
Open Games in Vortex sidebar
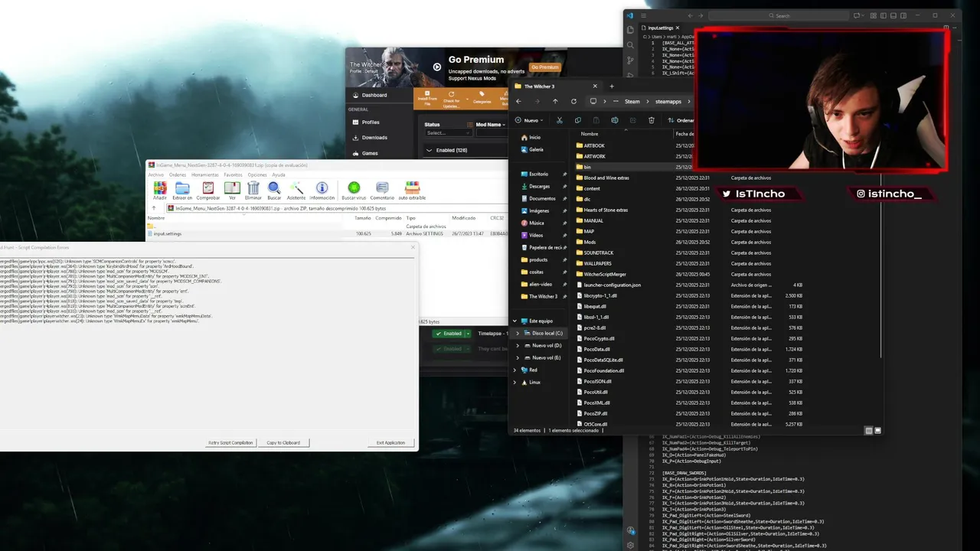(x=370, y=153)
